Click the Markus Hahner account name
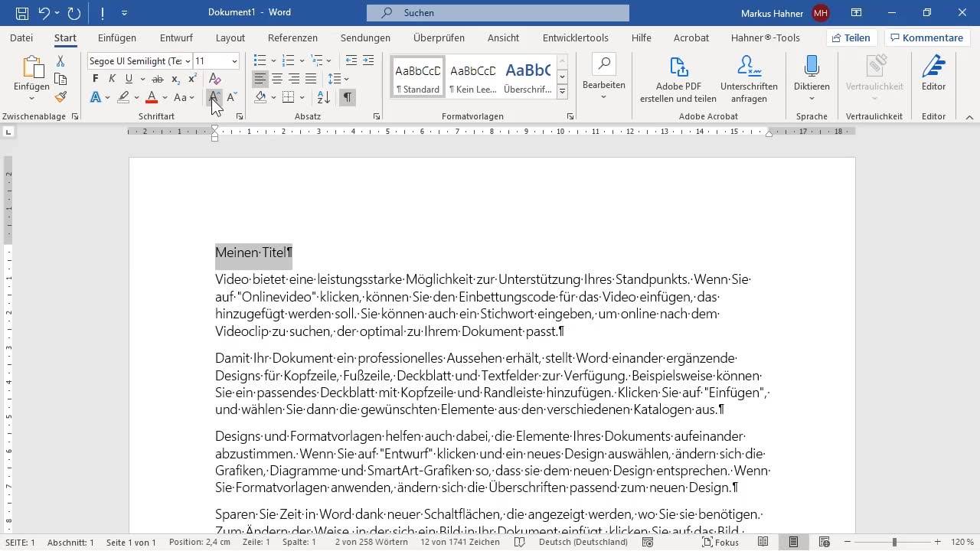 click(x=773, y=13)
